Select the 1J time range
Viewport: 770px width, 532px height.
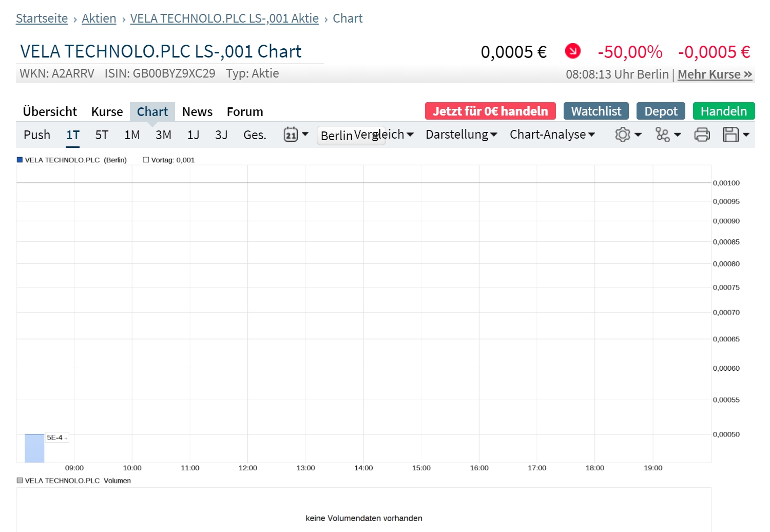tap(193, 135)
